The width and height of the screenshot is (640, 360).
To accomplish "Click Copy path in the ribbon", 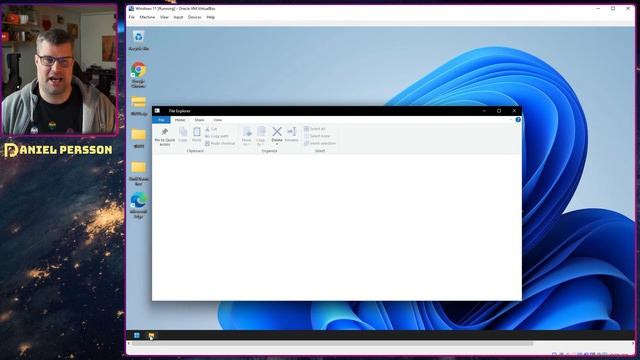I will point(217,136).
